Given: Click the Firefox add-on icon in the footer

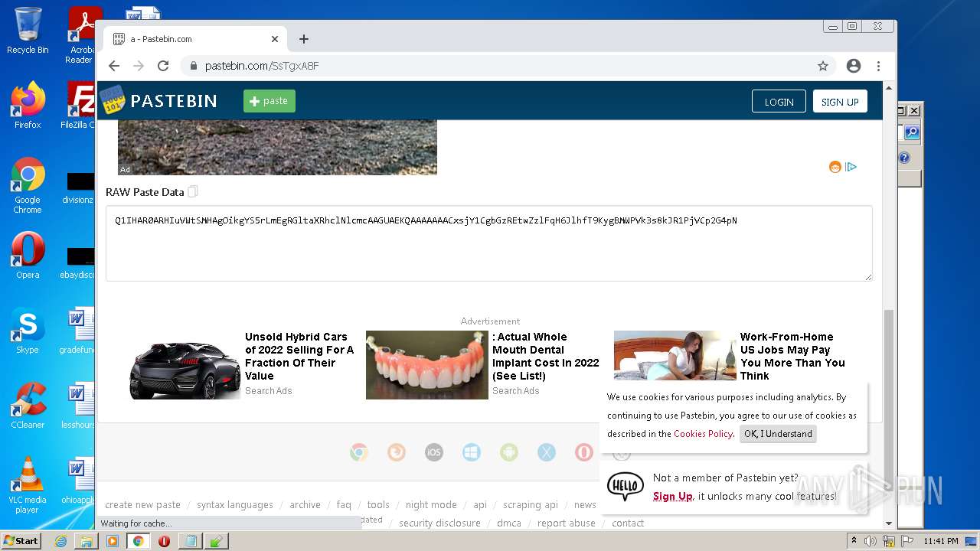Looking at the screenshot, I should tap(397, 452).
